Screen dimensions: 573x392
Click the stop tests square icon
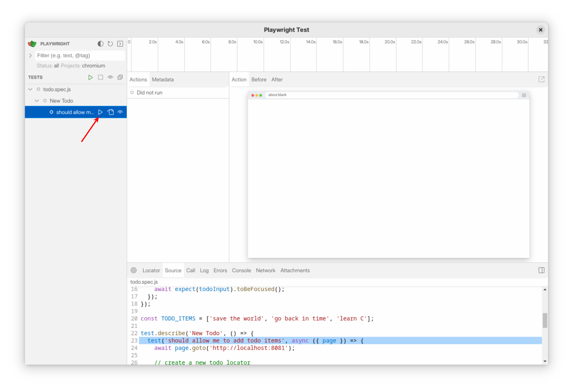[100, 77]
